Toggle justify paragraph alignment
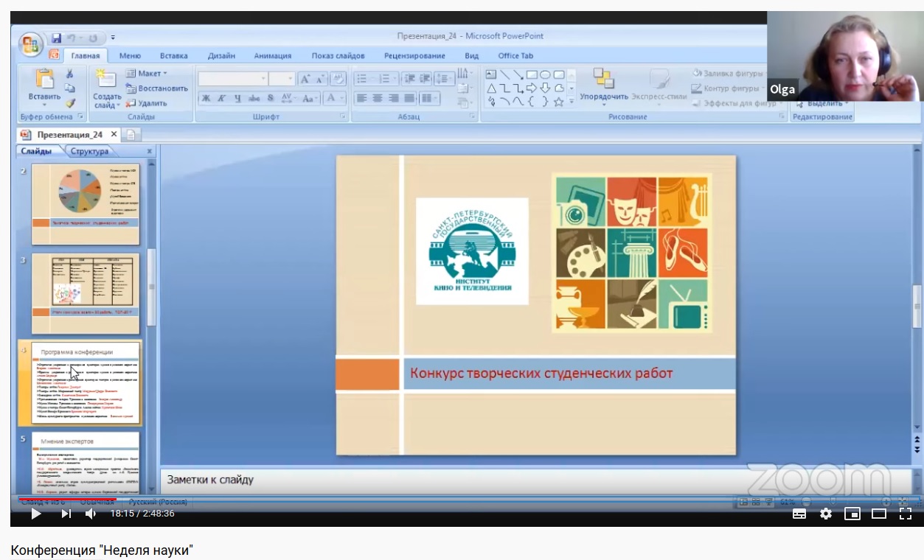The height and width of the screenshot is (560, 924). (410, 98)
